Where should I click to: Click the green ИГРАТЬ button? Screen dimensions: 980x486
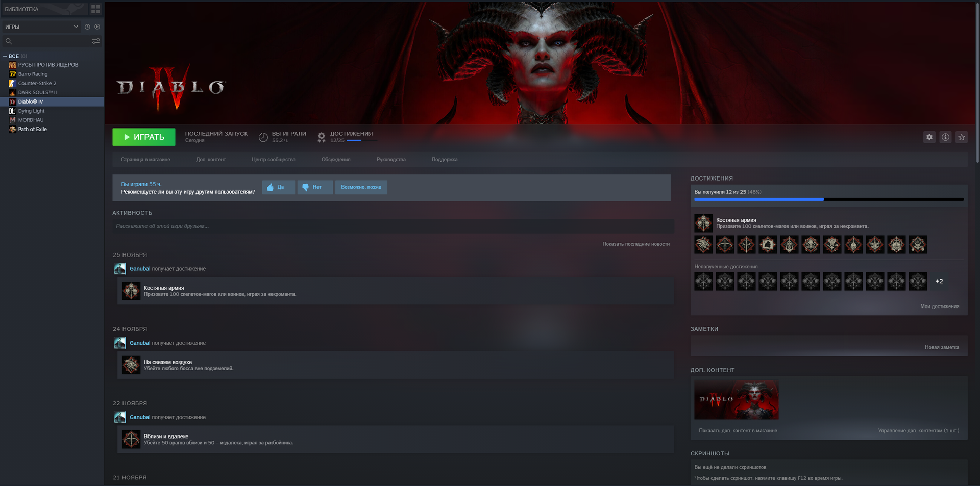point(144,137)
